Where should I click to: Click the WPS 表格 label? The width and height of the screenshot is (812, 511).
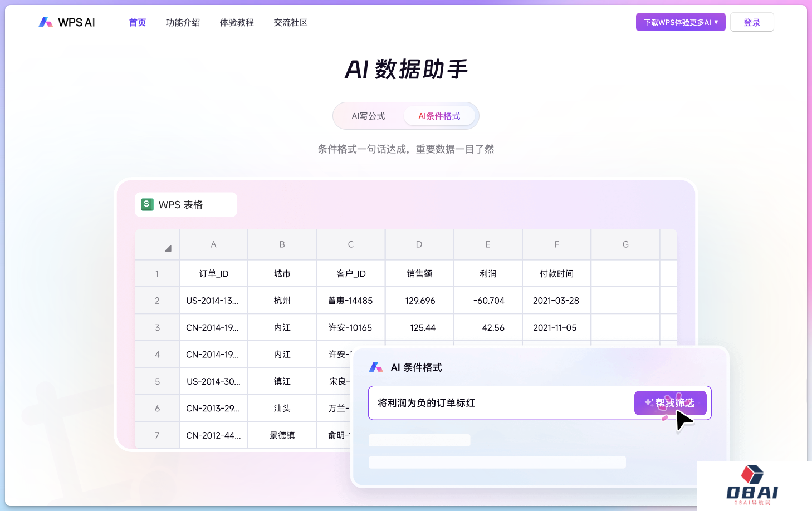pyautogui.click(x=180, y=204)
